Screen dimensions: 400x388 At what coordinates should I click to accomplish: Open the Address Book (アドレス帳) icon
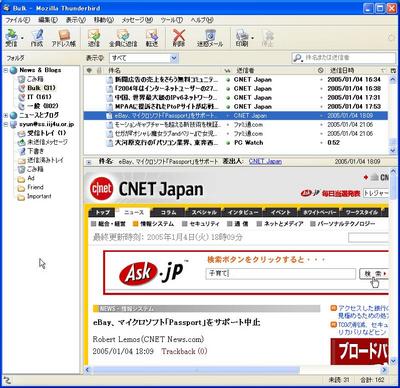point(63,37)
